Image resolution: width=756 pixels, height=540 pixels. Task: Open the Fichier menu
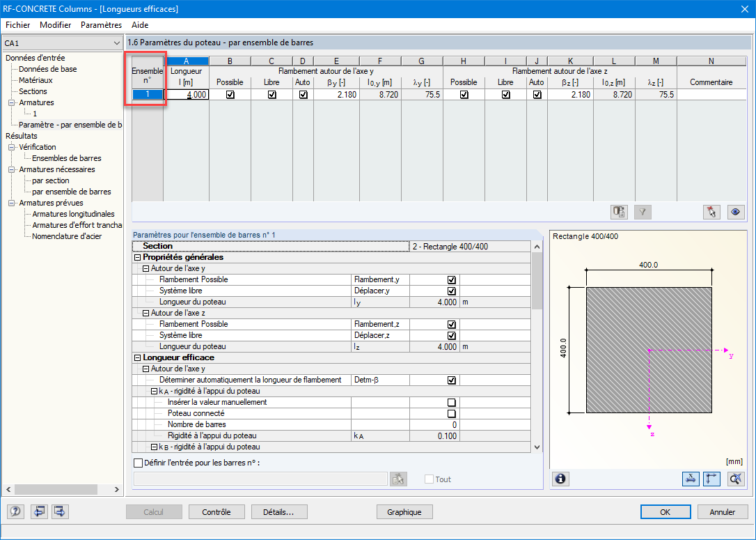[x=18, y=25]
